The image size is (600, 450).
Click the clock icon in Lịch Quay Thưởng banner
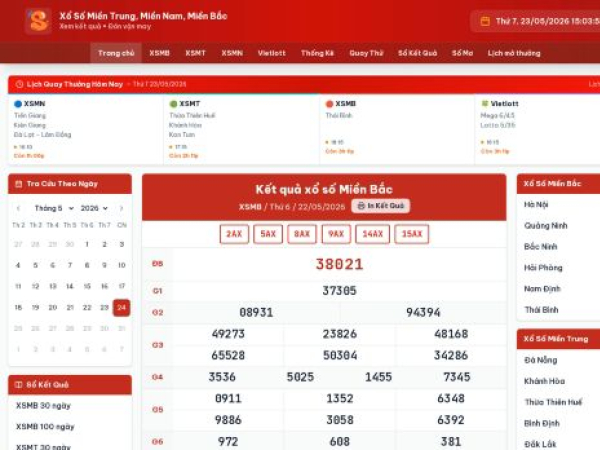19,84
